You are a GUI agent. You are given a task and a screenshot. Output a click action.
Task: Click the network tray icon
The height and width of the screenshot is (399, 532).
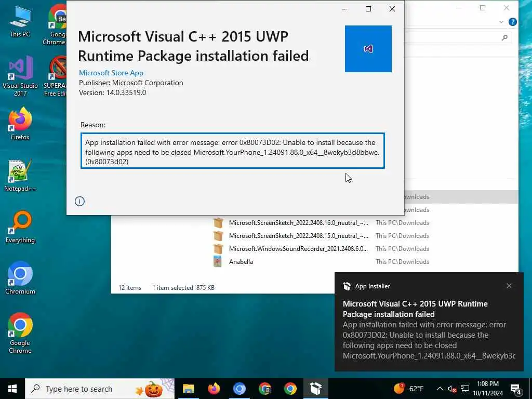point(465,389)
